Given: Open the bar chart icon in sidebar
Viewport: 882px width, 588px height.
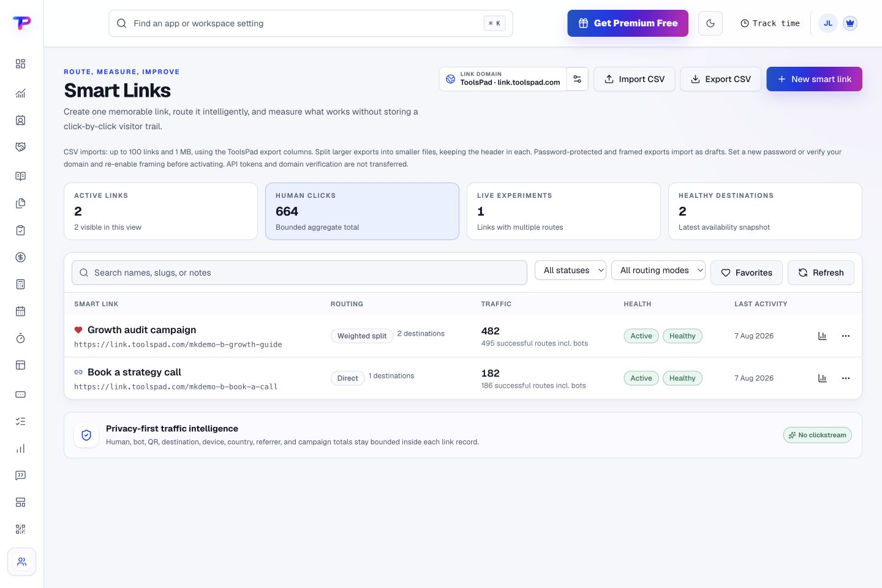Looking at the screenshot, I should tap(20, 448).
